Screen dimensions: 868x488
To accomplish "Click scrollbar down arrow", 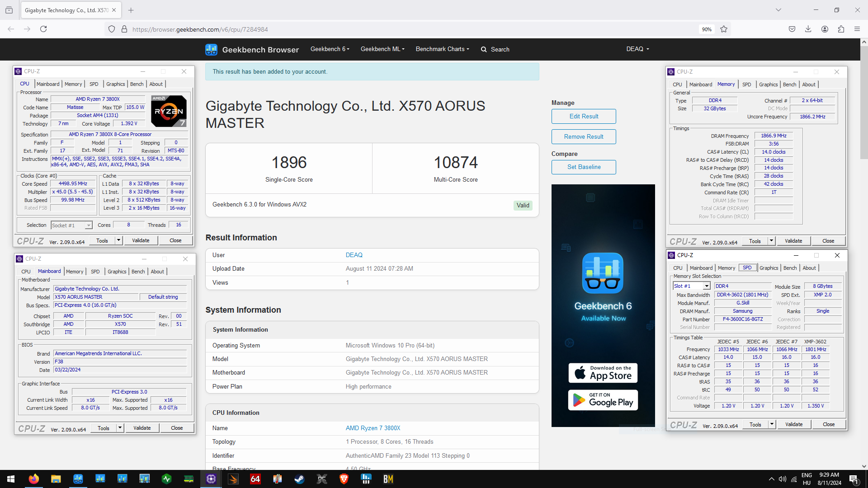I will [x=864, y=466].
